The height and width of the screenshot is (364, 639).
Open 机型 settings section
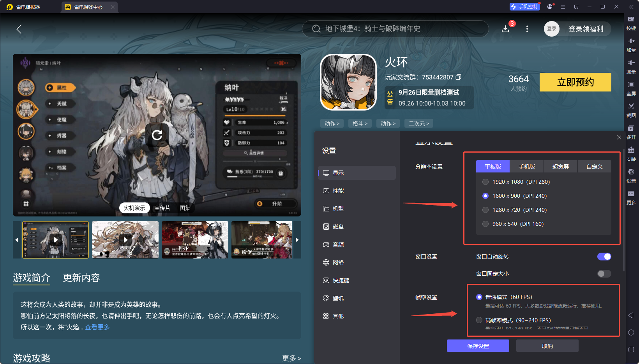coord(357,209)
